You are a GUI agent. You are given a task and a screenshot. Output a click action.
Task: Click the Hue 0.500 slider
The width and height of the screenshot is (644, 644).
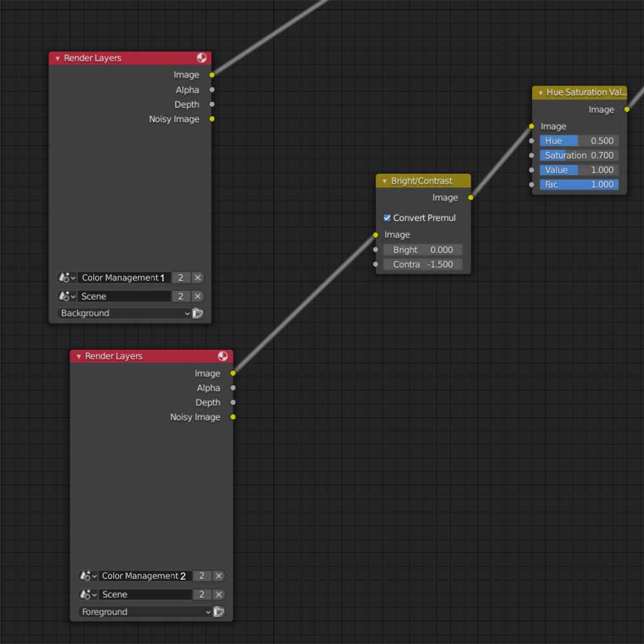[x=579, y=140]
